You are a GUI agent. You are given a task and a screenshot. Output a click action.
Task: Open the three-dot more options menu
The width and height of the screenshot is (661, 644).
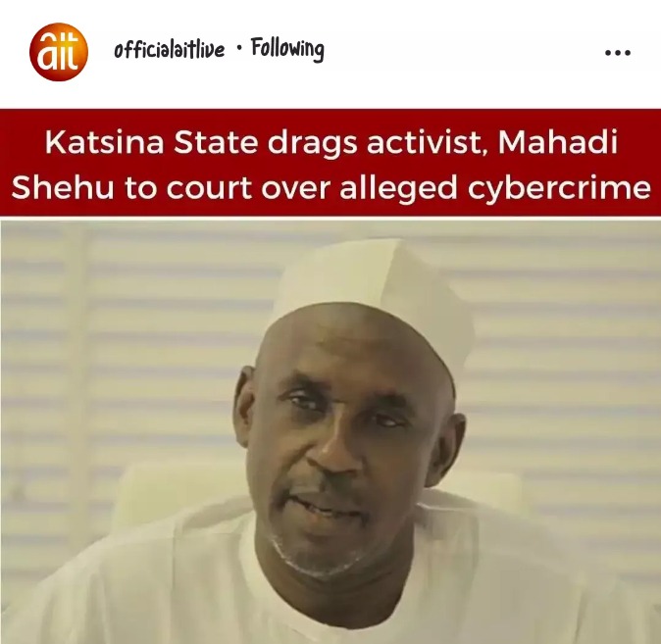point(617,53)
